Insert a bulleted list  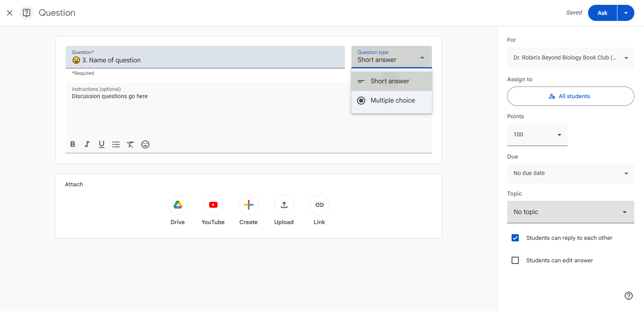(x=116, y=144)
